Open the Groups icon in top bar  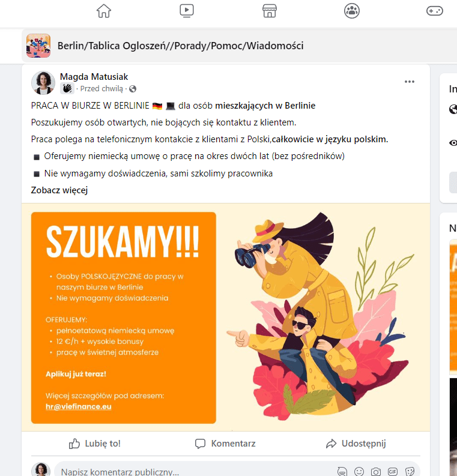tap(352, 11)
